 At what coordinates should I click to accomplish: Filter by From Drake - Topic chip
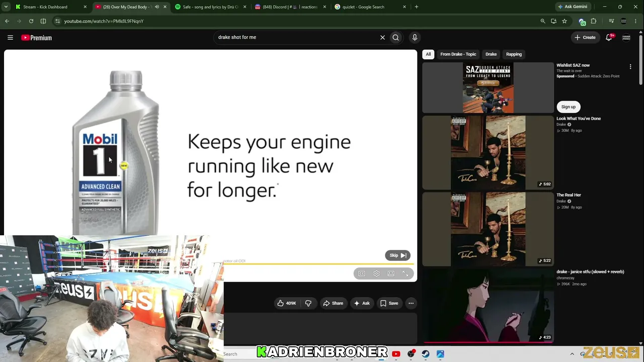[458, 54]
